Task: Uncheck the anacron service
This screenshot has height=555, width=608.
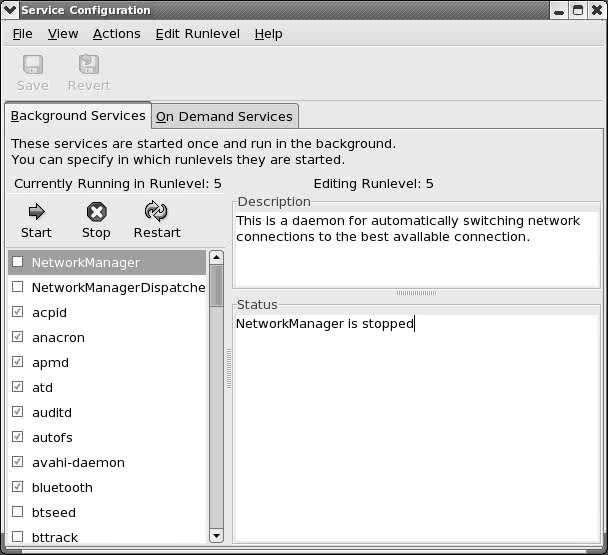Action: point(17,337)
